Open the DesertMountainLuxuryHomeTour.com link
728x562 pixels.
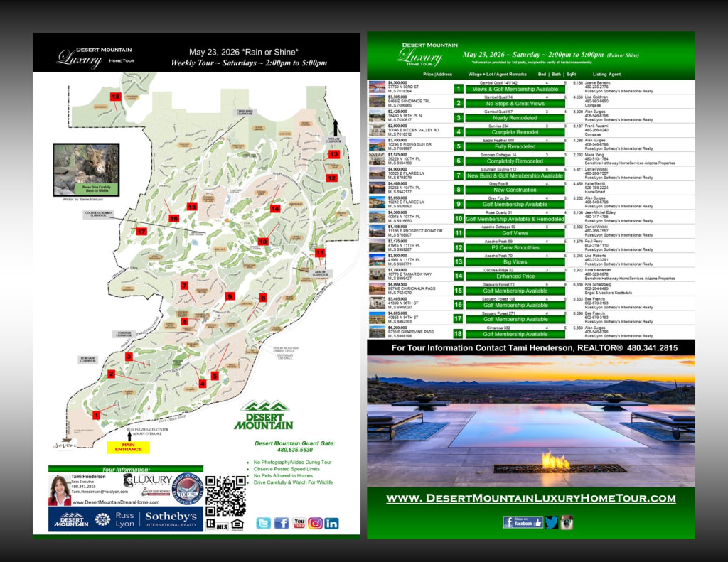[530, 499]
